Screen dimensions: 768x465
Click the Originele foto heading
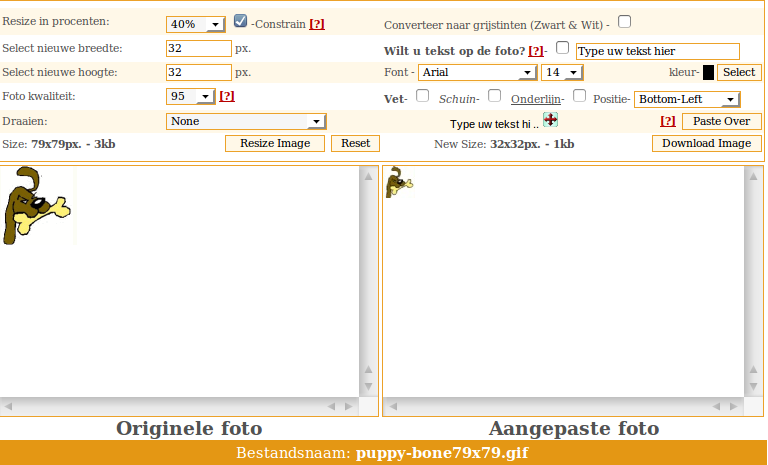pos(189,428)
